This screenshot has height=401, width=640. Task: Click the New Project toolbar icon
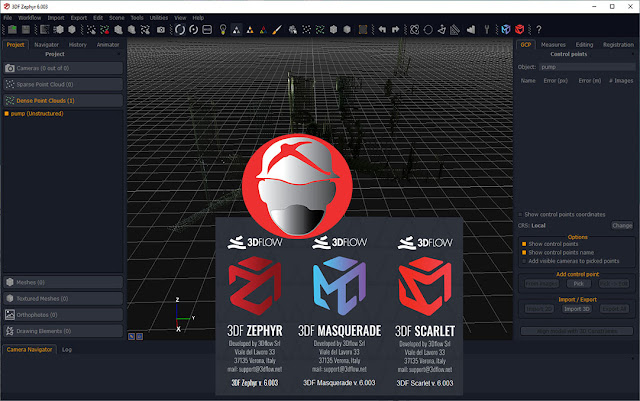click(x=12, y=29)
